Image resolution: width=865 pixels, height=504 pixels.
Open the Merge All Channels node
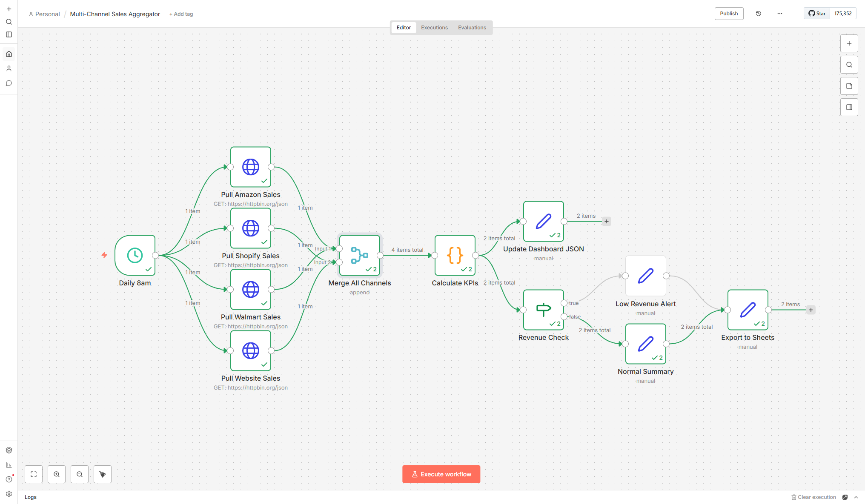click(359, 256)
